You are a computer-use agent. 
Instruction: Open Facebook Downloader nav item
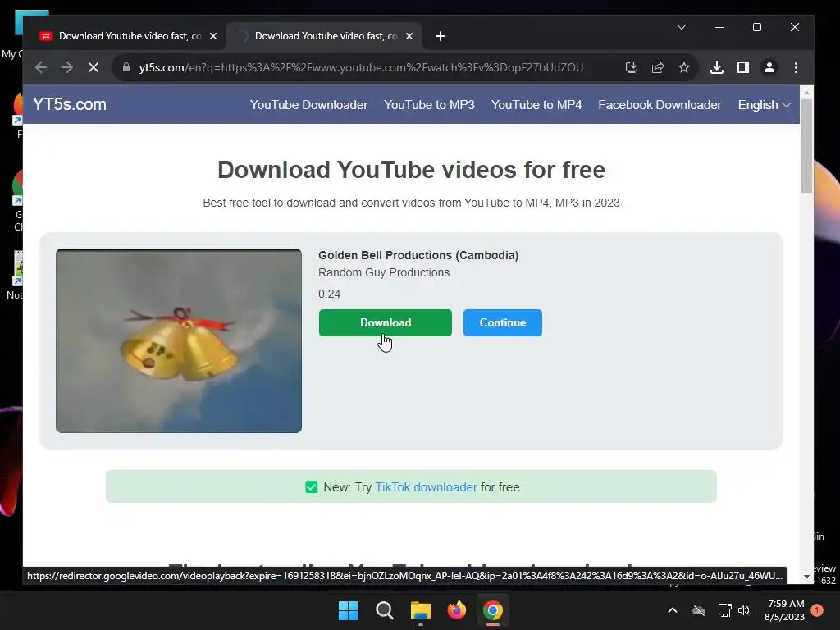click(660, 105)
